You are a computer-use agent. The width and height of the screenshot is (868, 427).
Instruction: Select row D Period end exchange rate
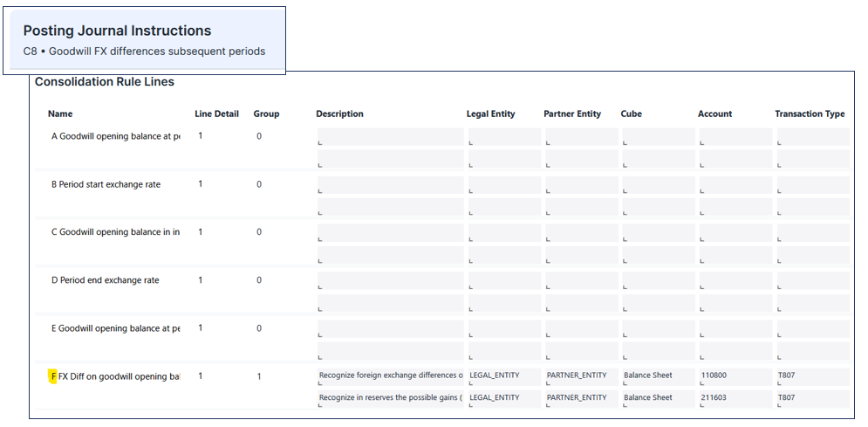109,280
